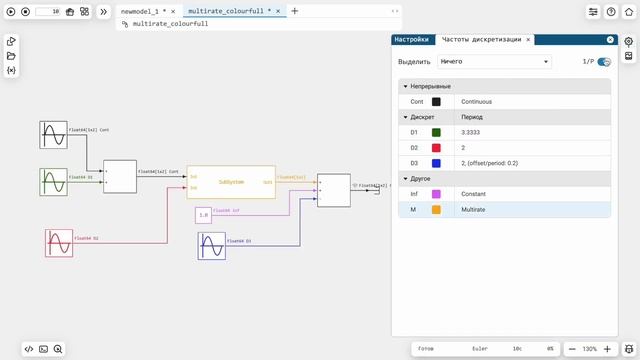Viewport: 640px width, 360px height.
Task: Open file folder icon in left sidebar
Action: click(11, 56)
